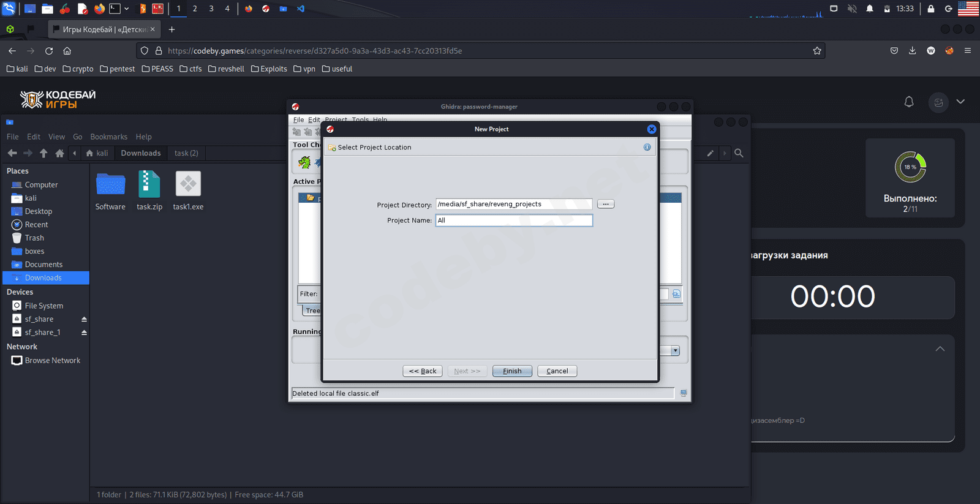980x504 pixels.
Task: Click the Downloads breadcrumb in path bar
Action: [141, 153]
